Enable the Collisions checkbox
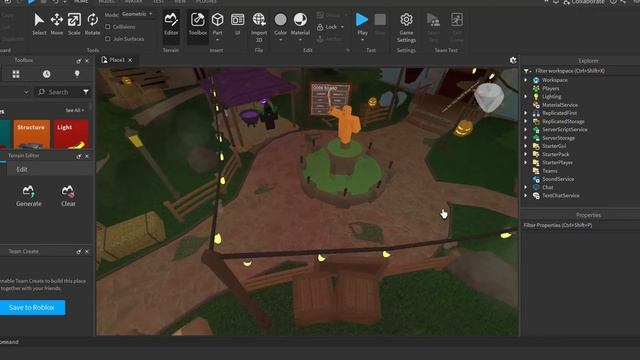The width and height of the screenshot is (640, 360). pyautogui.click(x=108, y=27)
